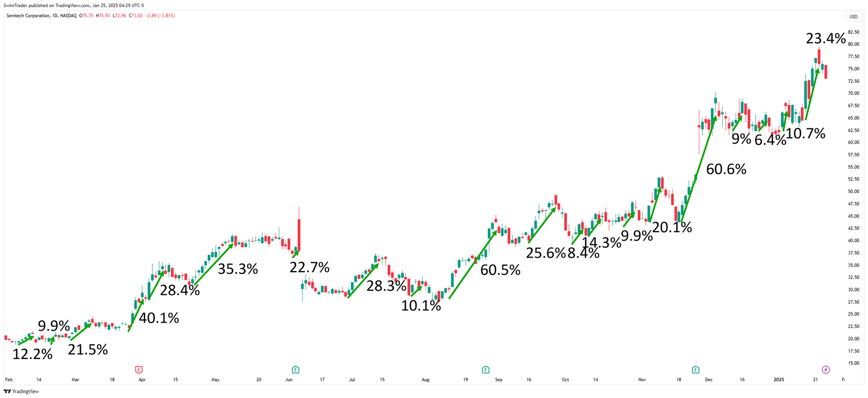This screenshot has width=868, height=398.
Task: Click the Dec label on time axis
Action: (709, 380)
